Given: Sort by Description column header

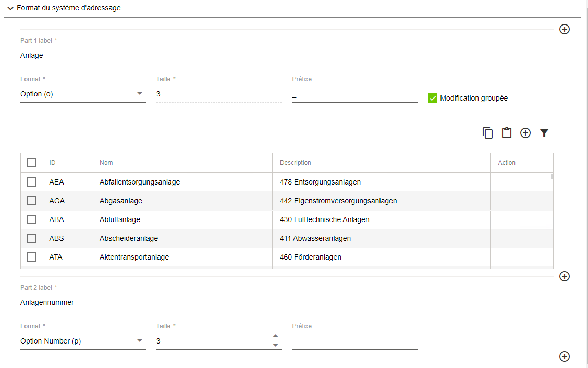Looking at the screenshot, I should point(382,163).
